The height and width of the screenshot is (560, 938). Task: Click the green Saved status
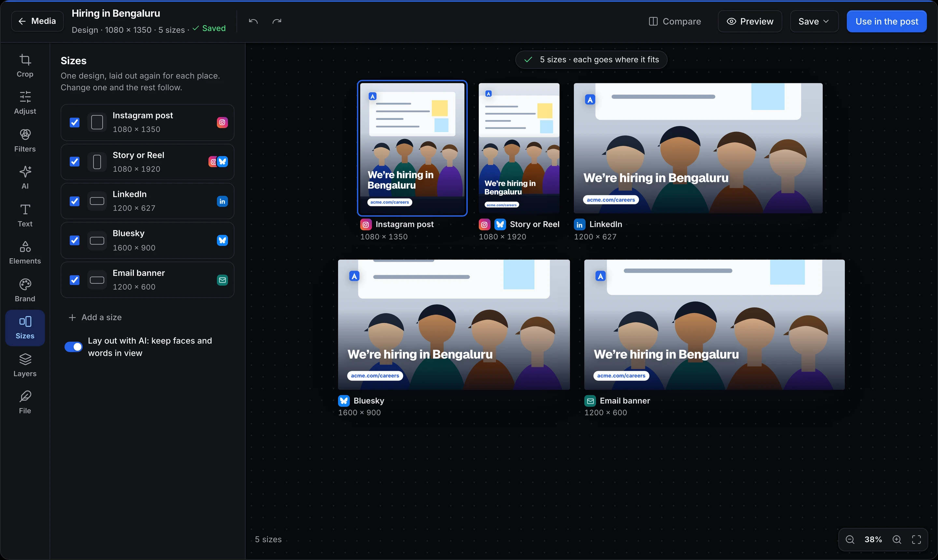coord(209,28)
